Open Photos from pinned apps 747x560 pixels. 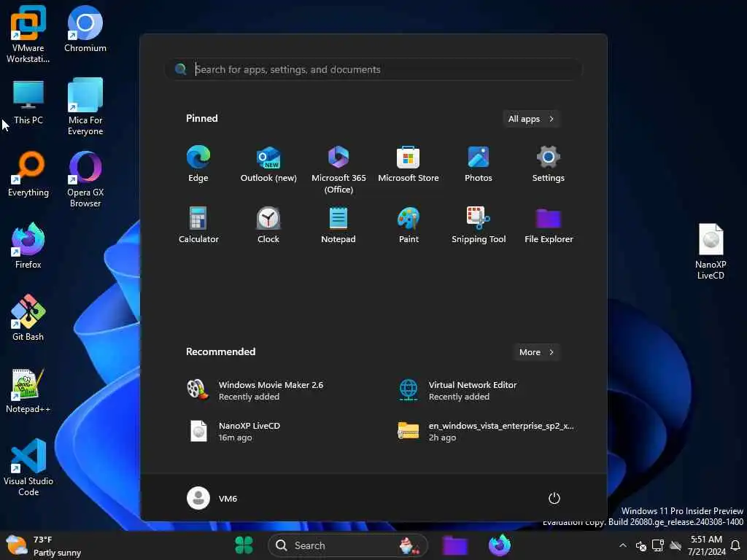pyautogui.click(x=479, y=164)
